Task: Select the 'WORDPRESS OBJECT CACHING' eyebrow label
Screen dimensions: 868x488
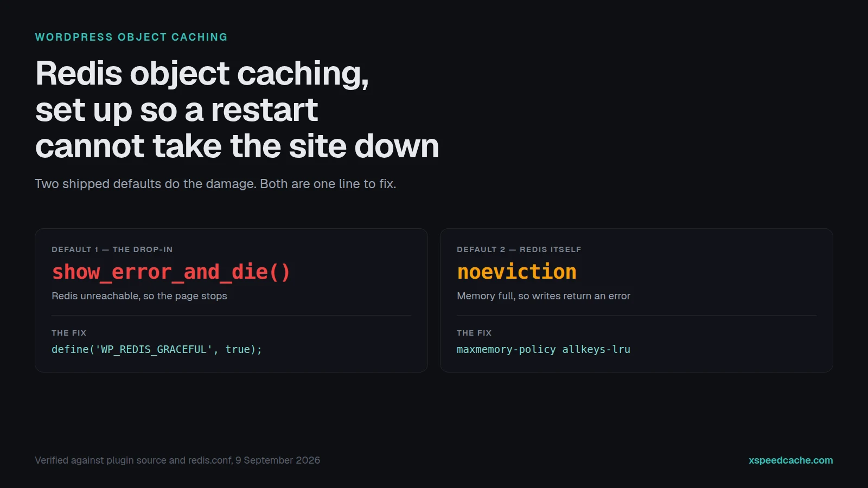Action: tap(131, 37)
